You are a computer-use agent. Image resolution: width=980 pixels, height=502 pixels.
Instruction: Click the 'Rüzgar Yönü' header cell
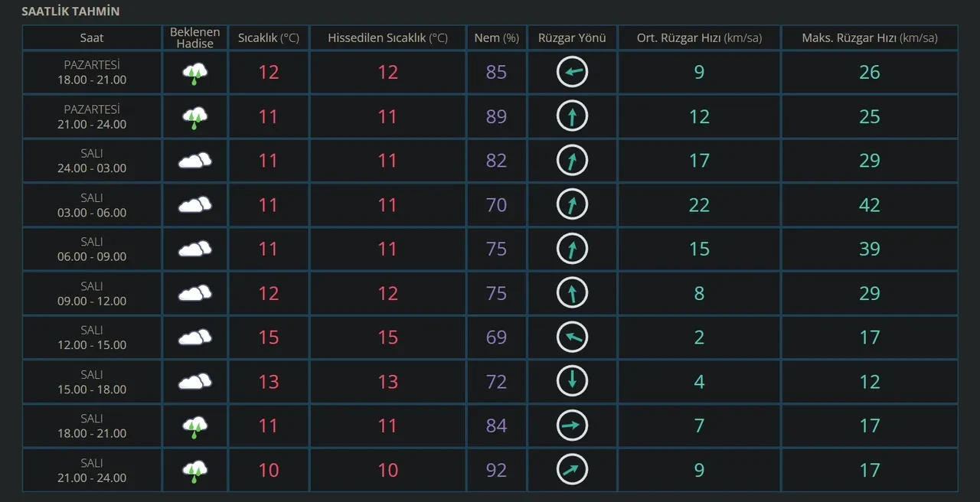[x=572, y=37]
